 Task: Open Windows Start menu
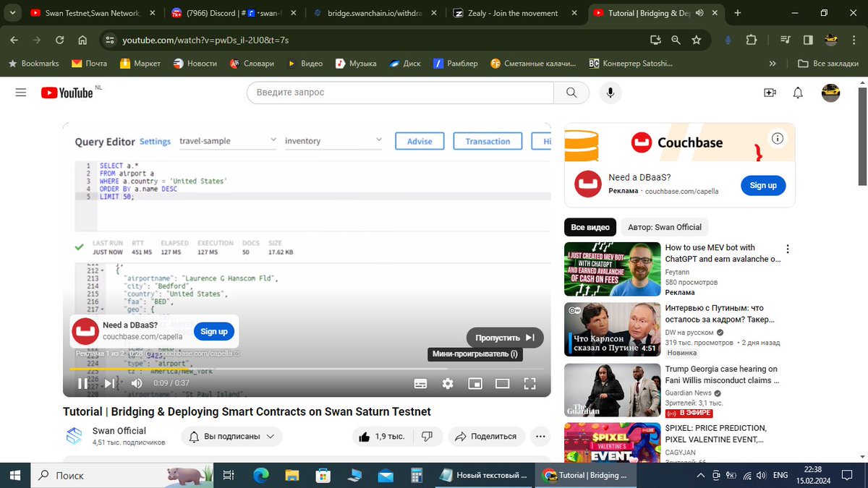pos(15,475)
